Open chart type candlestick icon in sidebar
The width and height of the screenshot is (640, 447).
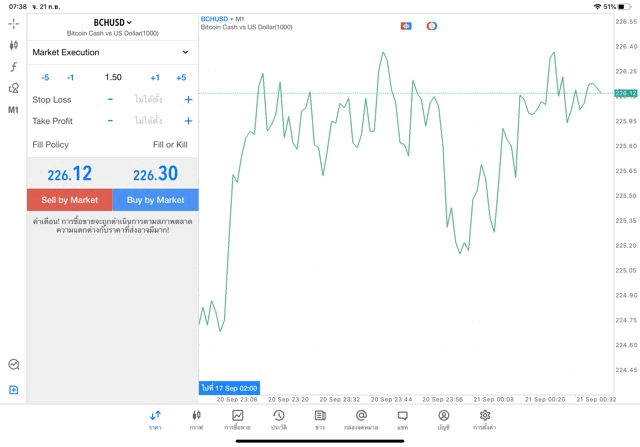point(13,45)
